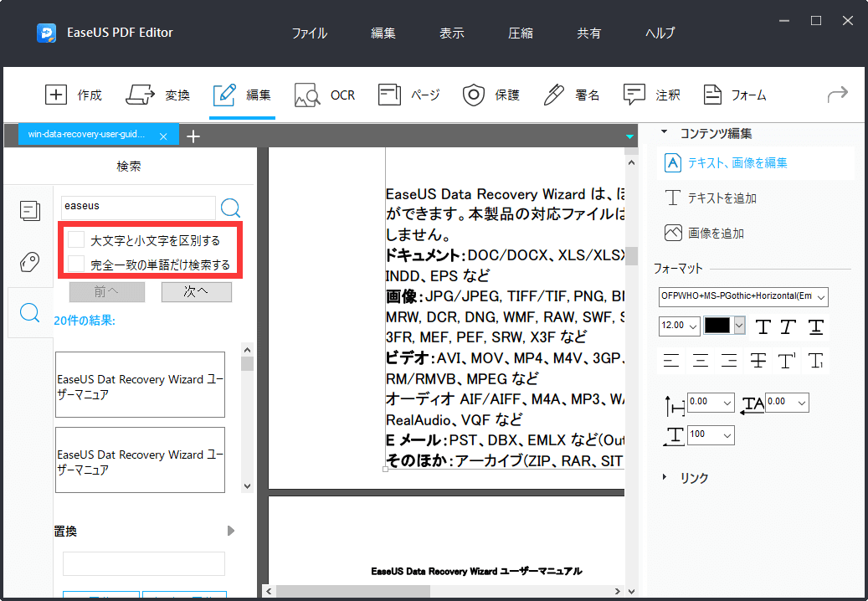
Task: Expand the リンク (Link) section
Action: 685,477
